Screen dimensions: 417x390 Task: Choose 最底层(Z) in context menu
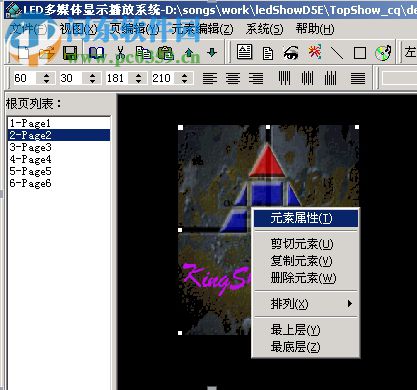pos(306,347)
